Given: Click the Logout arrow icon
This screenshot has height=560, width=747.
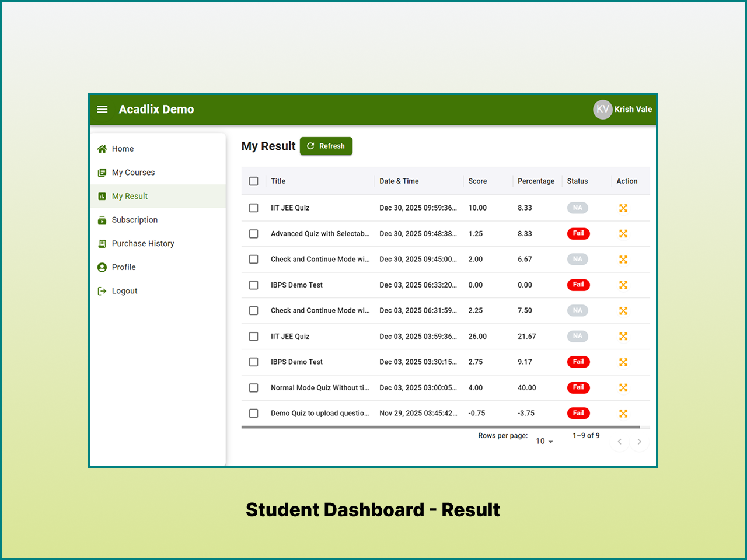Looking at the screenshot, I should 102,290.
